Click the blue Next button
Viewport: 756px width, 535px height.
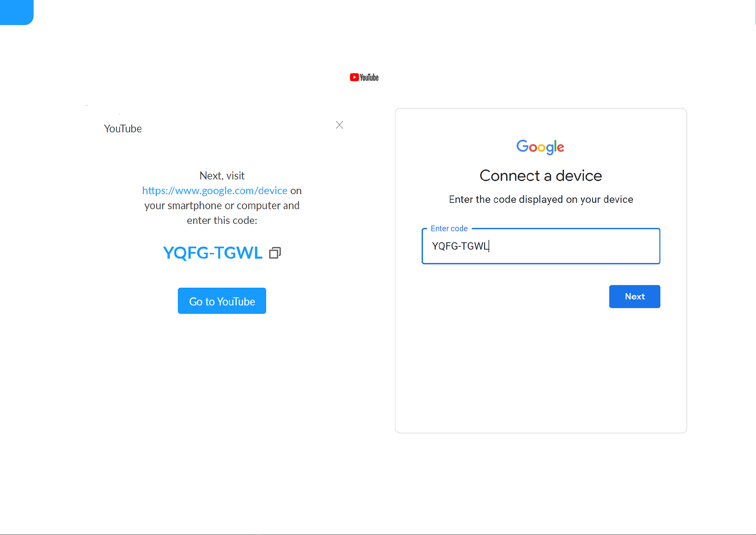click(635, 296)
